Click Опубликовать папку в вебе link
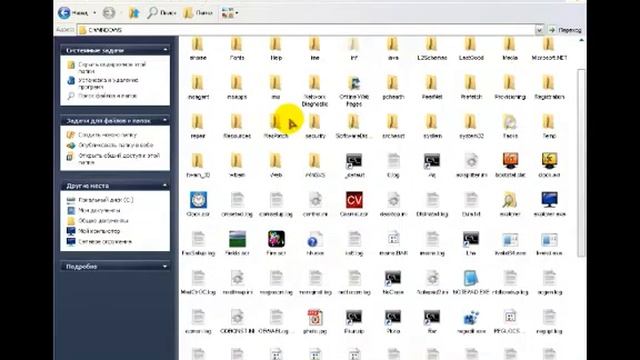The height and width of the screenshot is (360, 640). pos(116,145)
